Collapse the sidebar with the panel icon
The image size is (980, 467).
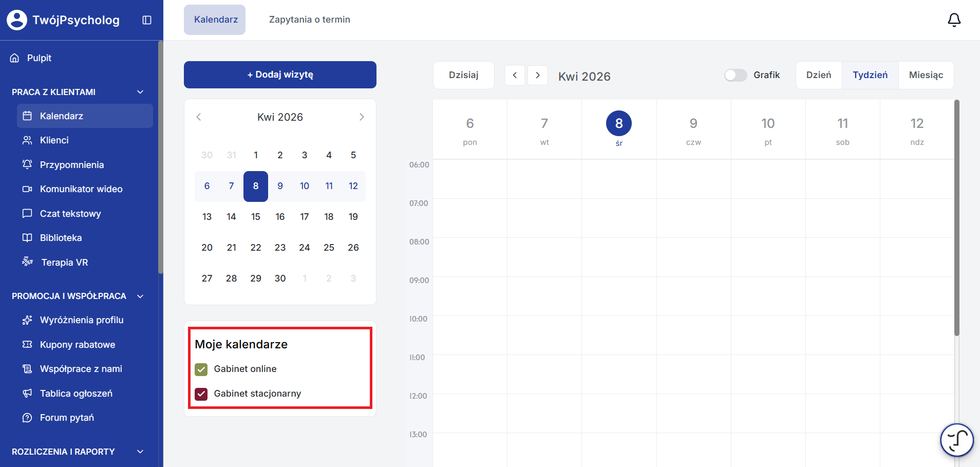[x=147, y=20]
